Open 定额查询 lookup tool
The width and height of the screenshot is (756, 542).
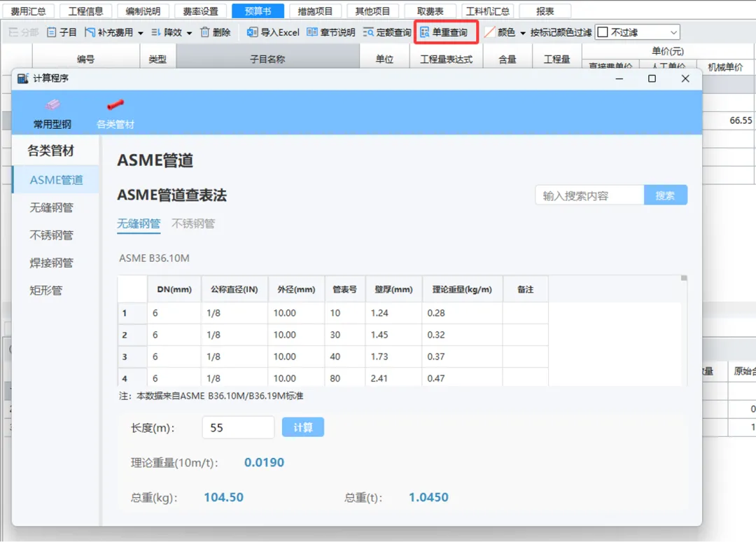[x=386, y=32]
